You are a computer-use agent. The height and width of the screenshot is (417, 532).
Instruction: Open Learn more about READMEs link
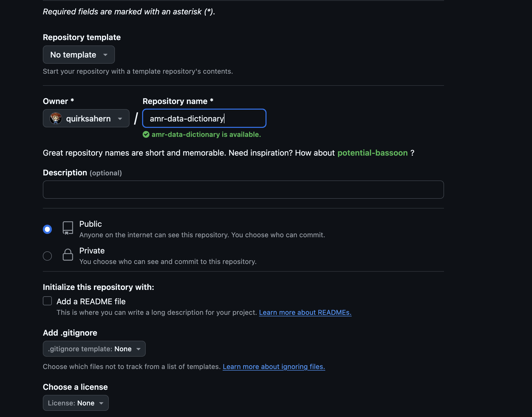305,312
